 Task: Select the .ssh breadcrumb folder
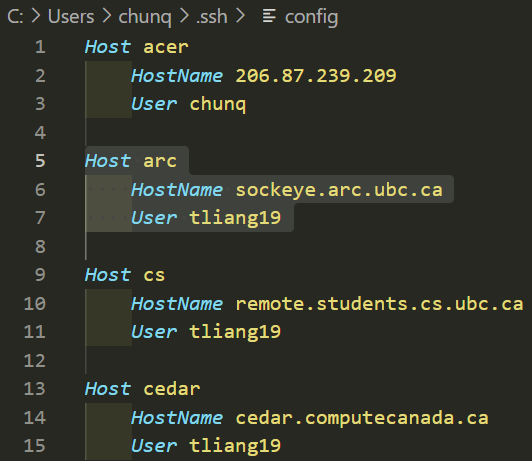pos(212,17)
